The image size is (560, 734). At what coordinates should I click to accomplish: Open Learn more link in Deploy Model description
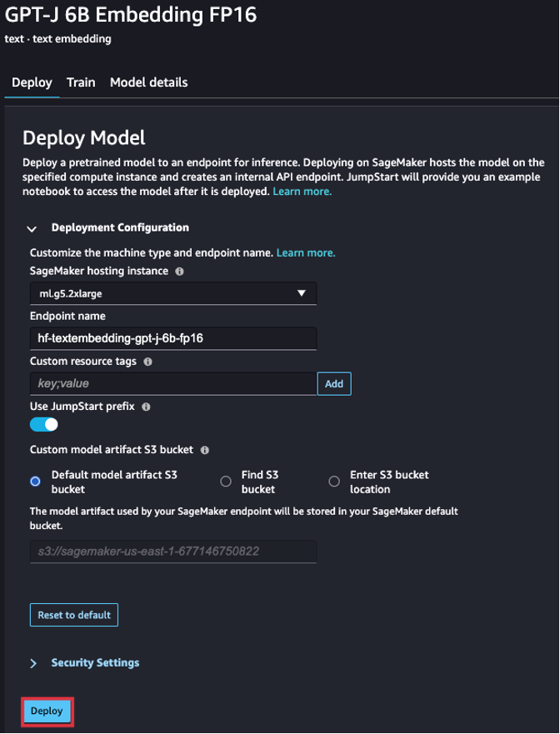pos(302,192)
